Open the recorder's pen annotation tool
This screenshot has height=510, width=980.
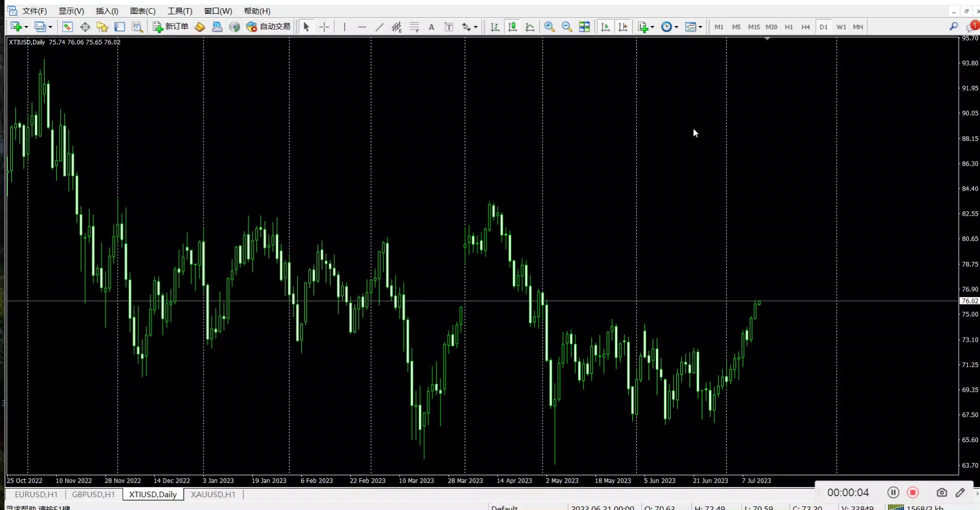[960, 493]
